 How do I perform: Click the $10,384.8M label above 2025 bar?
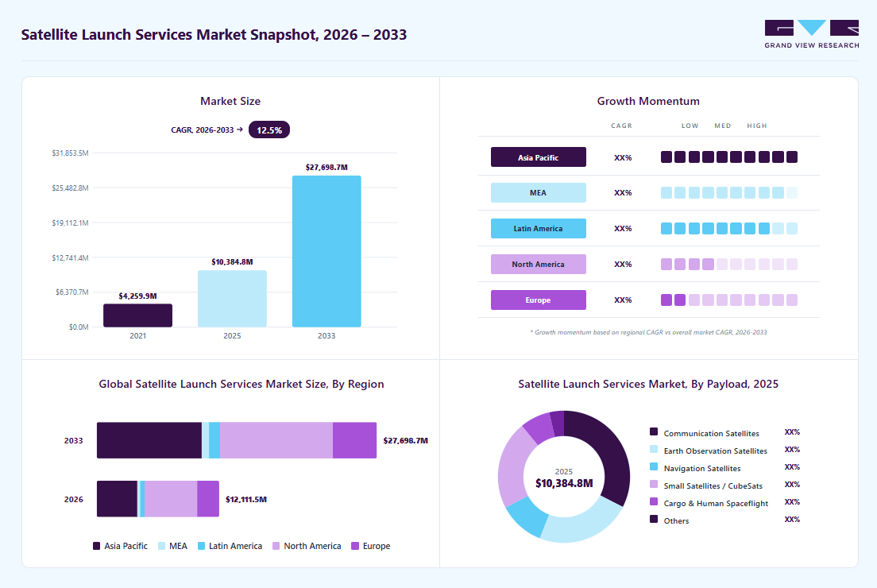click(232, 262)
